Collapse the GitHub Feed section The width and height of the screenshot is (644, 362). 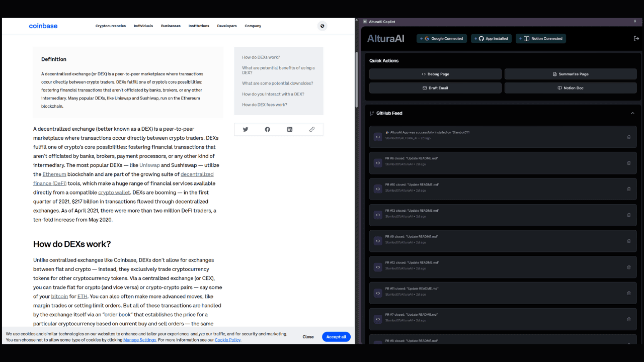coord(632,113)
